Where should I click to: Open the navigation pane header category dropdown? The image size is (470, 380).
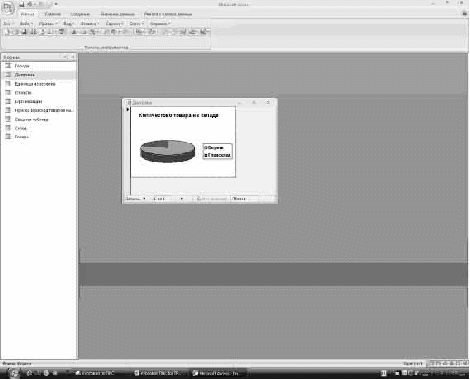click(x=65, y=57)
